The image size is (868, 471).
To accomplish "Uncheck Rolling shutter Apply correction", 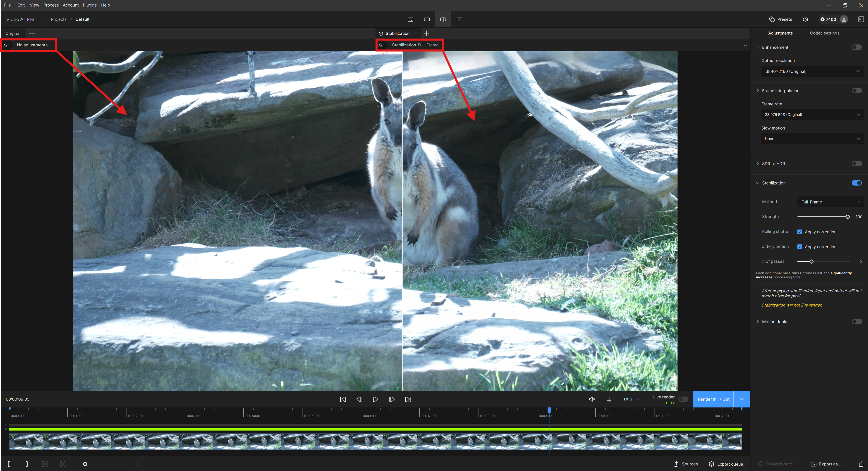I will click(800, 232).
